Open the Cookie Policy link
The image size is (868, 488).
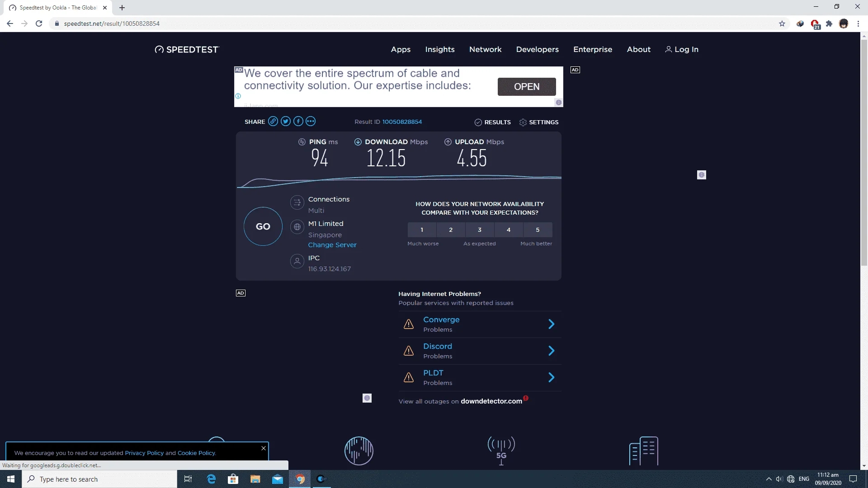(196, 453)
